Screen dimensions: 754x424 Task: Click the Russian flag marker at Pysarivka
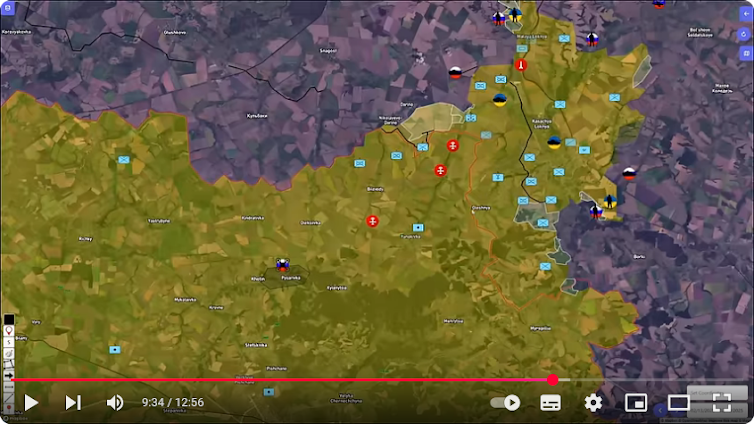click(283, 264)
